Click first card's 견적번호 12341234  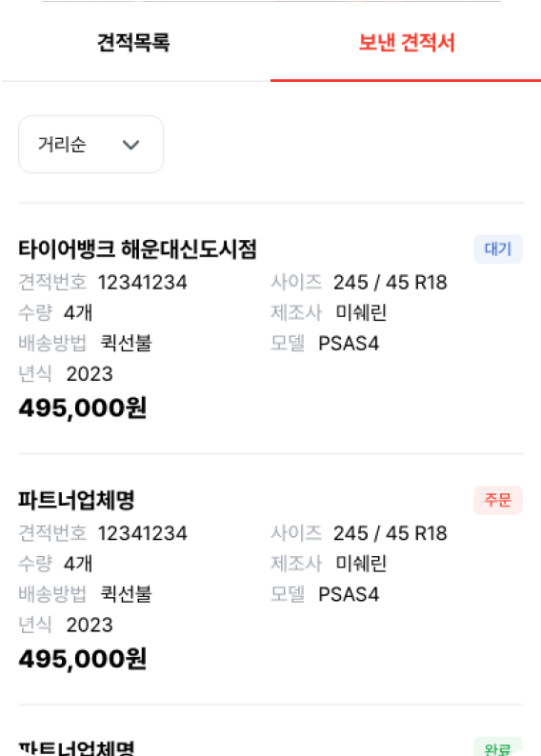(x=143, y=283)
